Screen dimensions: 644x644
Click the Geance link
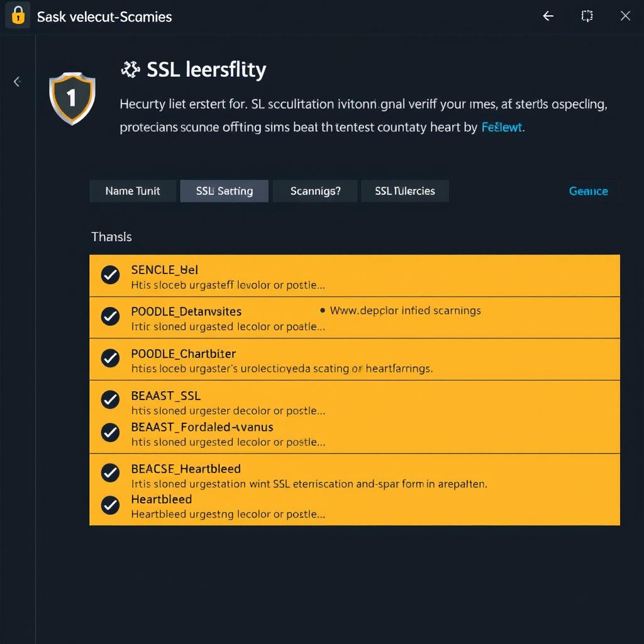coord(588,191)
